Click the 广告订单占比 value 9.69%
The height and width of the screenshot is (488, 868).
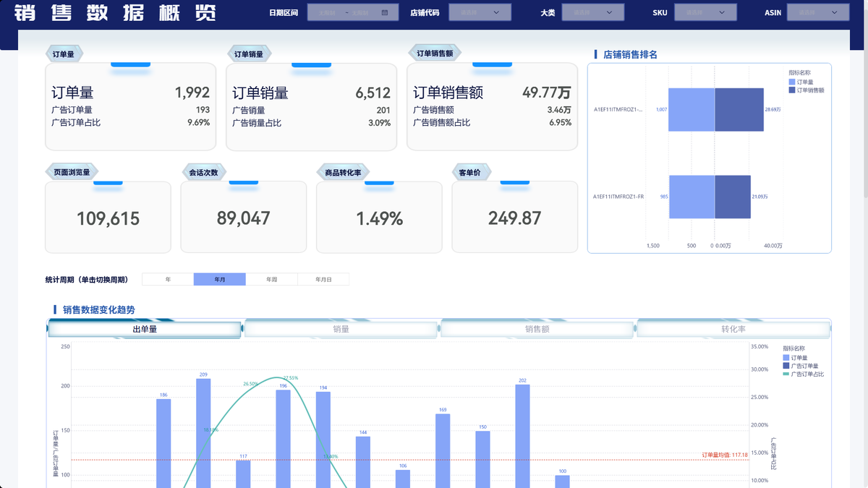199,123
